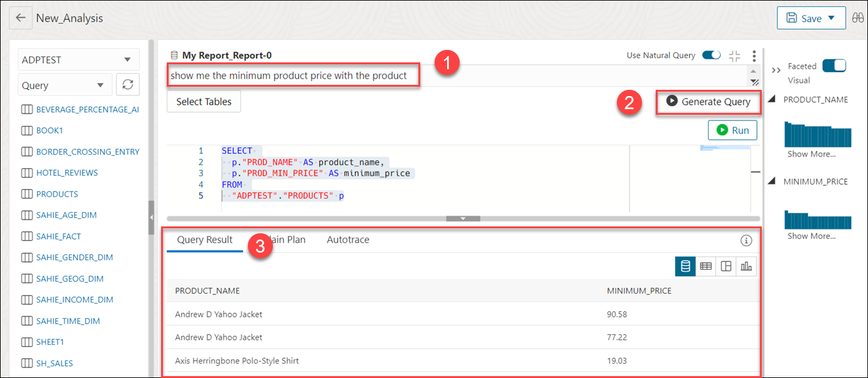
Task: Switch query result to table view icon
Action: point(706,266)
